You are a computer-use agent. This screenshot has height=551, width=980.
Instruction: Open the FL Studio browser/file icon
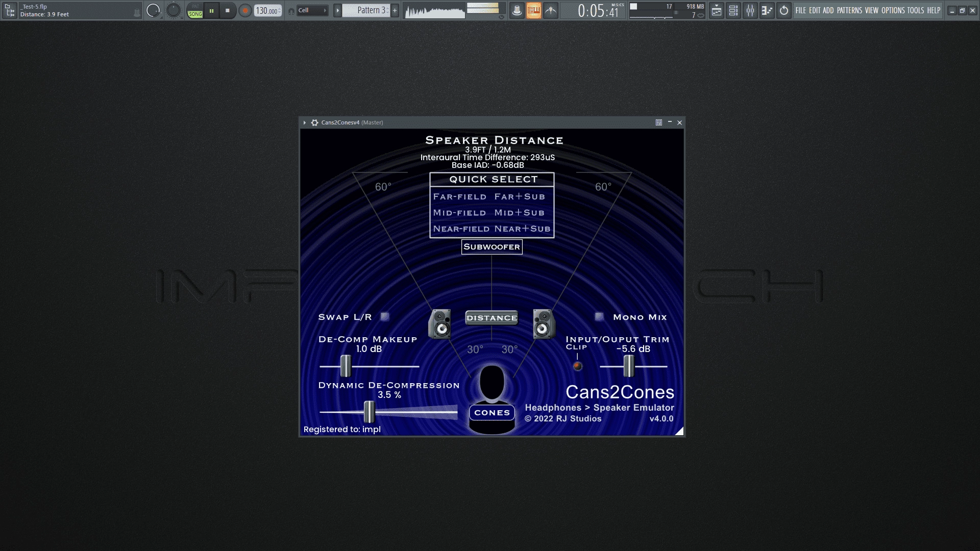(9, 10)
